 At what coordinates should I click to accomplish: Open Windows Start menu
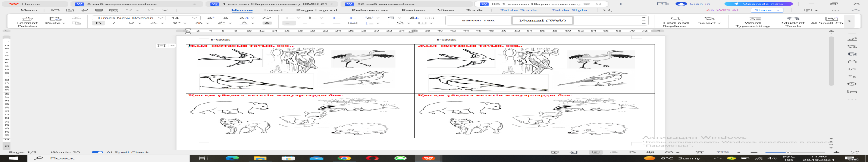point(13,158)
